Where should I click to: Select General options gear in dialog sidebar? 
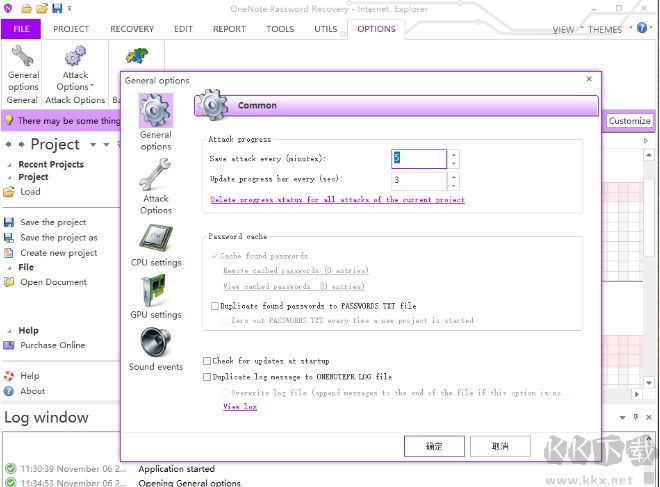click(x=155, y=110)
